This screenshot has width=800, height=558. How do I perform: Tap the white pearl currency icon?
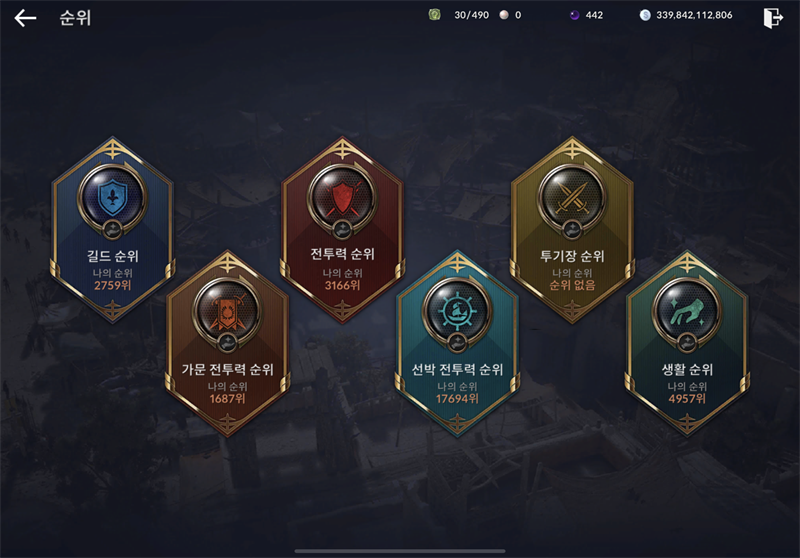click(x=504, y=15)
